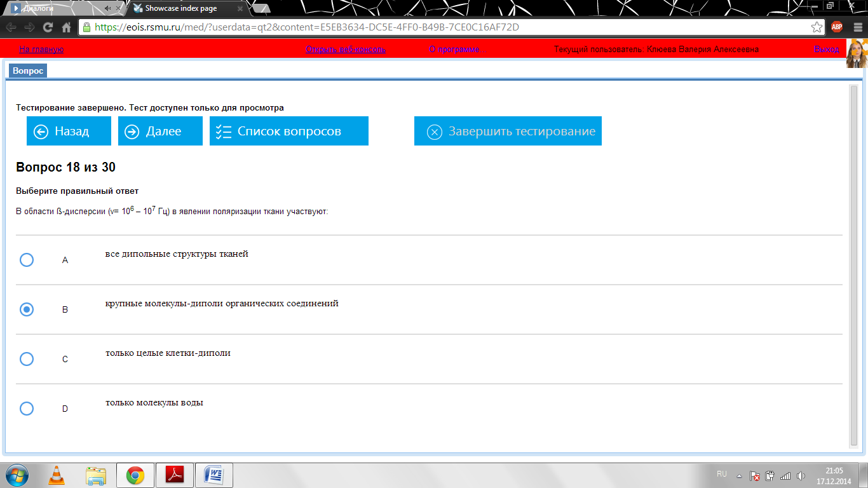Click answer text только целые клетки-диполи
The image size is (868, 488).
pyautogui.click(x=168, y=353)
